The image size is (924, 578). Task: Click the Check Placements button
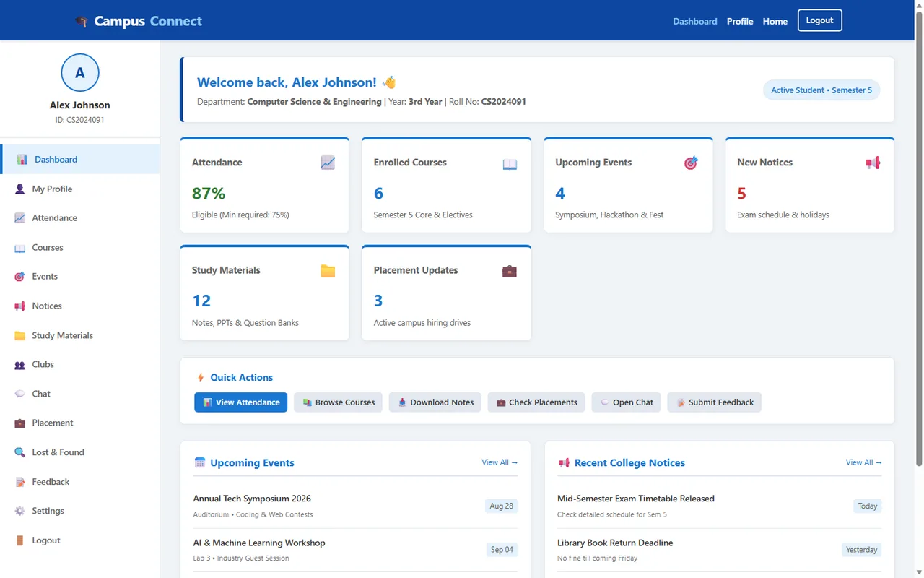536,402
